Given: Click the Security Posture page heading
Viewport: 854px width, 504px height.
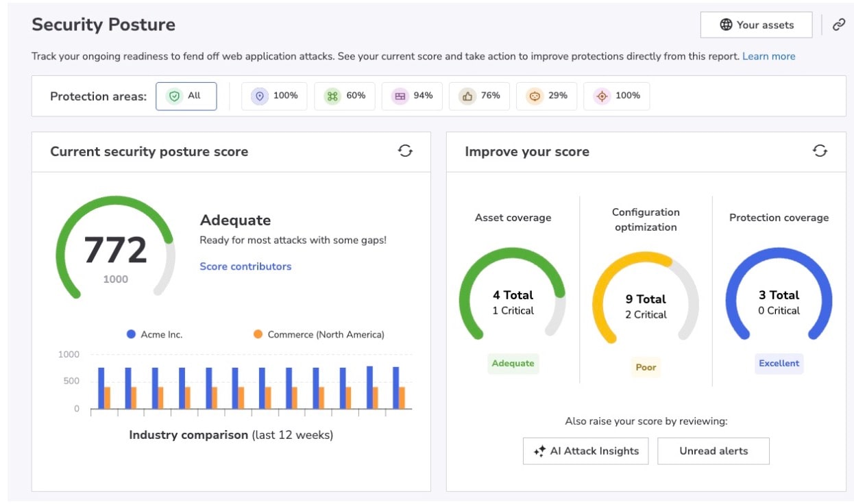Looking at the screenshot, I should [103, 25].
